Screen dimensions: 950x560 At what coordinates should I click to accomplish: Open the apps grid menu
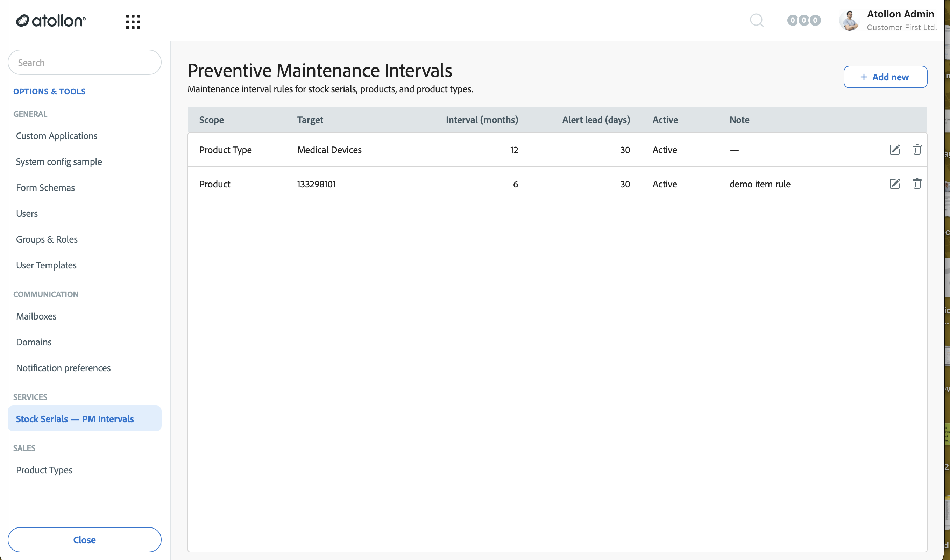click(133, 22)
